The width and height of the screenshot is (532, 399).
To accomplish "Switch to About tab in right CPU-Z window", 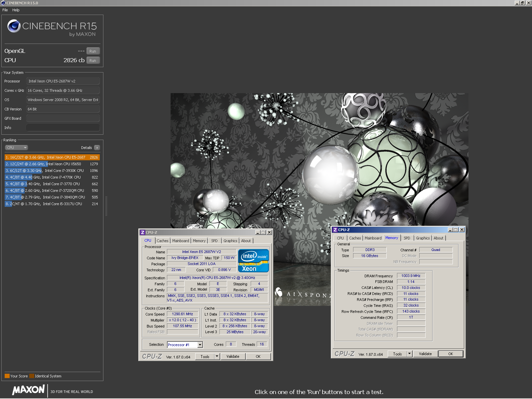I will pyautogui.click(x=438, y=238).
